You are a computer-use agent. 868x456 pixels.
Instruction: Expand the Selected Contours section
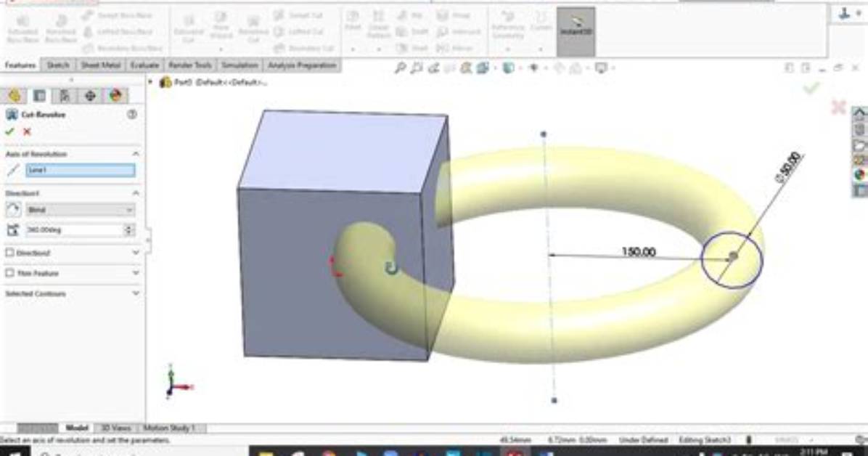[136, 293]
